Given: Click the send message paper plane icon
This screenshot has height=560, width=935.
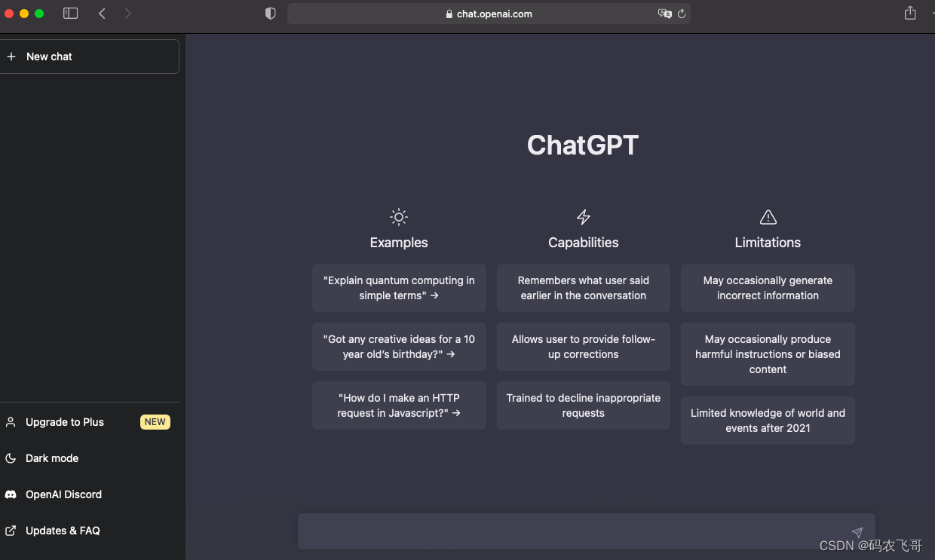Looking at the screenshot, I should (857, 533).
